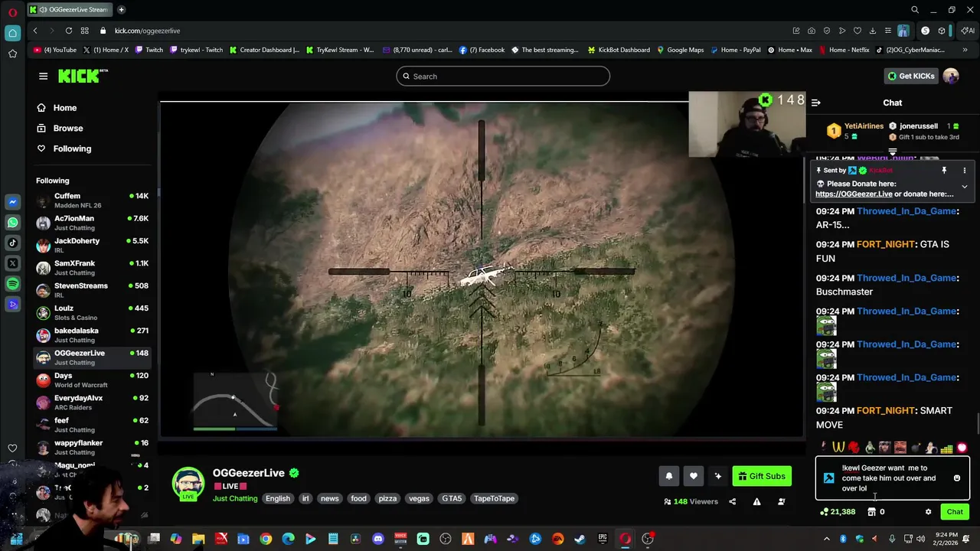
Task: Open X in Opera sidebar
Action: pyautogui.click(x=12, y=263)
